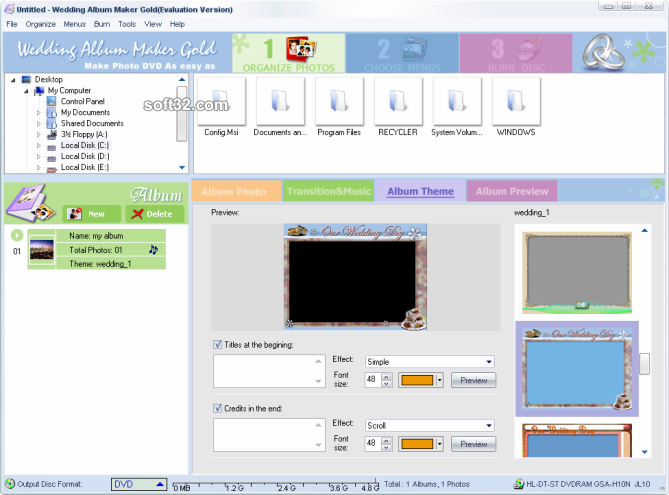Click the green play icon beside album 01
This screenshot has height=495, width=669.
[x=17, y=235]
